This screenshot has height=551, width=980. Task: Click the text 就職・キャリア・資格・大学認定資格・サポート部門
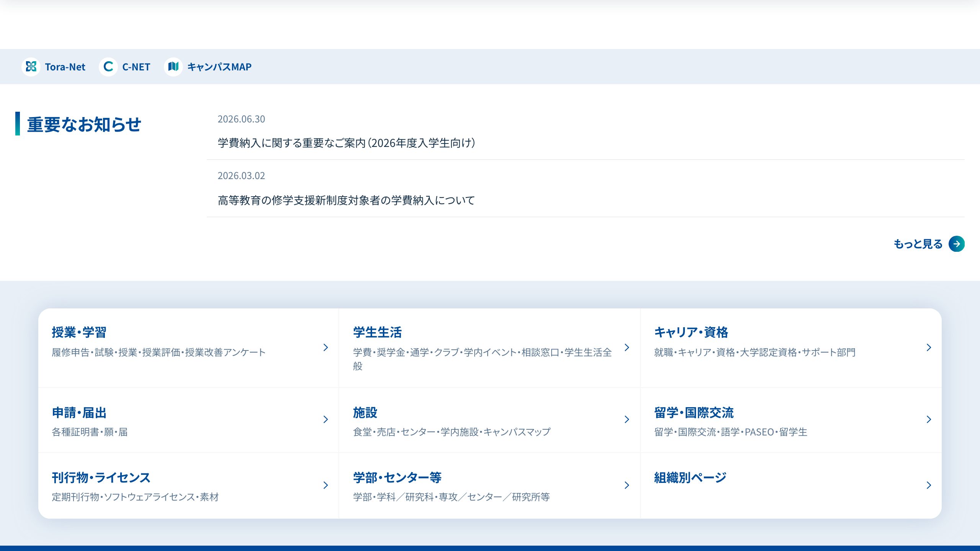click(755, 352)
